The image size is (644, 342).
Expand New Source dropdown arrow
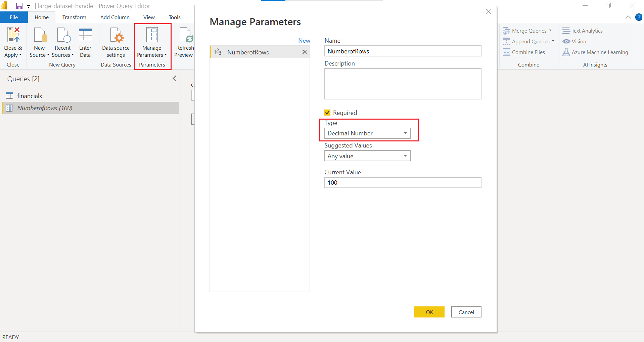coord(48,55)
